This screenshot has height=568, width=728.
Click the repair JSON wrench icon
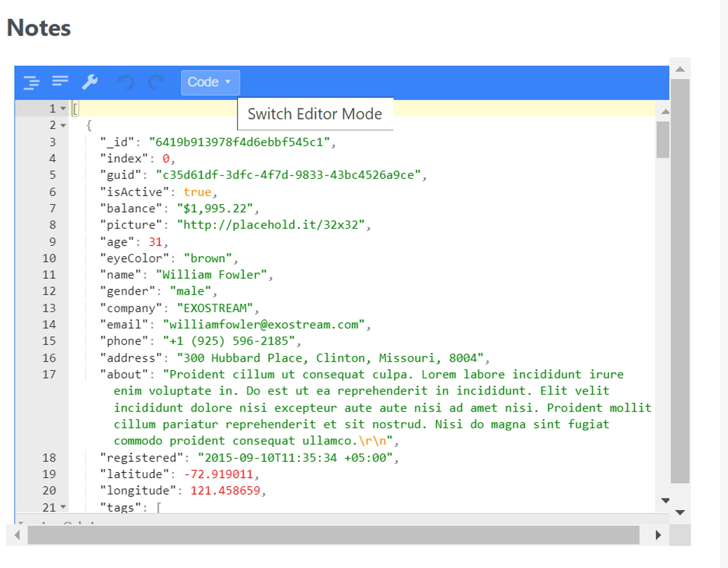click(x=90, y=82)
